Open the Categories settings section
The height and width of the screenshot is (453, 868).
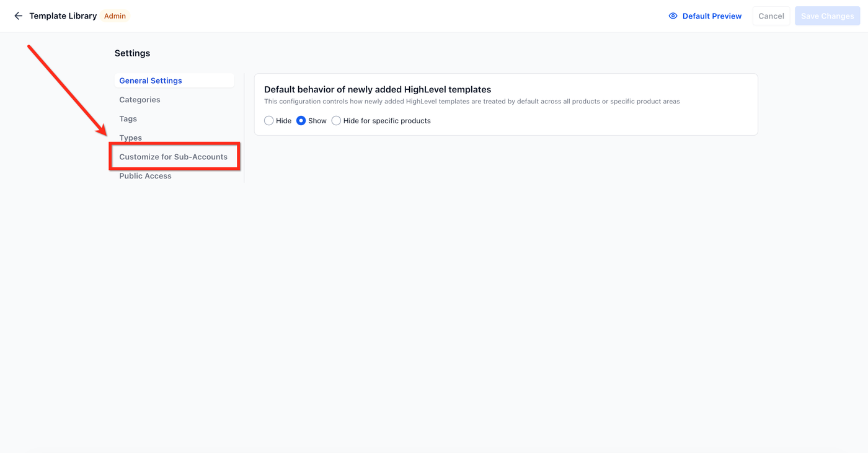coord(139,100)
